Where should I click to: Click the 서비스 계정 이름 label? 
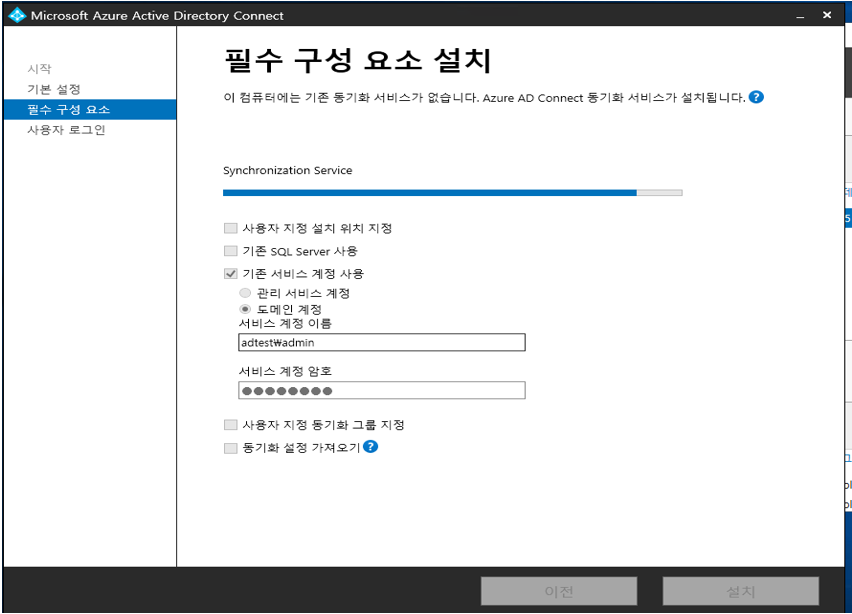285,324
